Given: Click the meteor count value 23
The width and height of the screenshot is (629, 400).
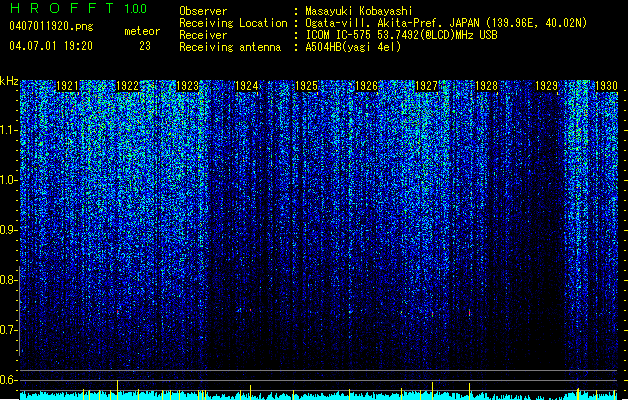Looking at the screenshot, I should click(145, 46).
